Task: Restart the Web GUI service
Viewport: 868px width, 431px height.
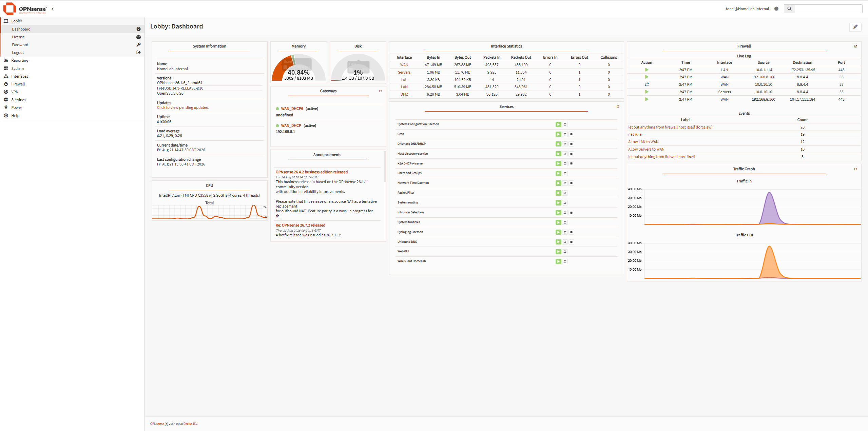Action: 565,252
